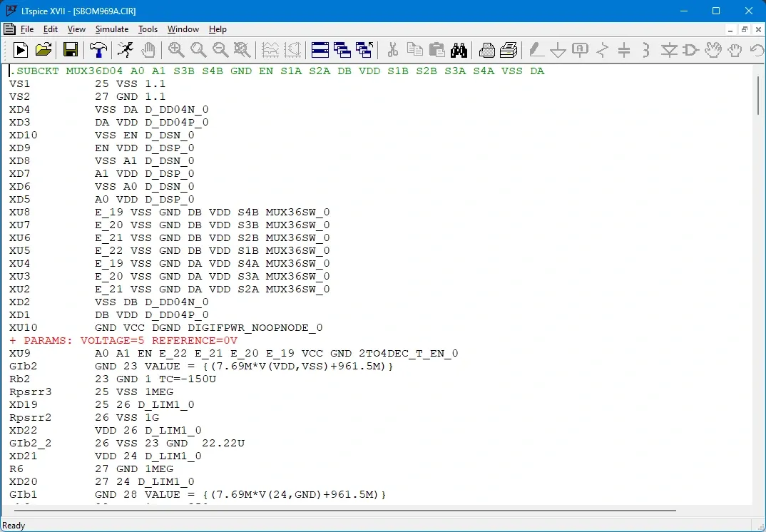Paste with the clipboard icon

[436, 50]
